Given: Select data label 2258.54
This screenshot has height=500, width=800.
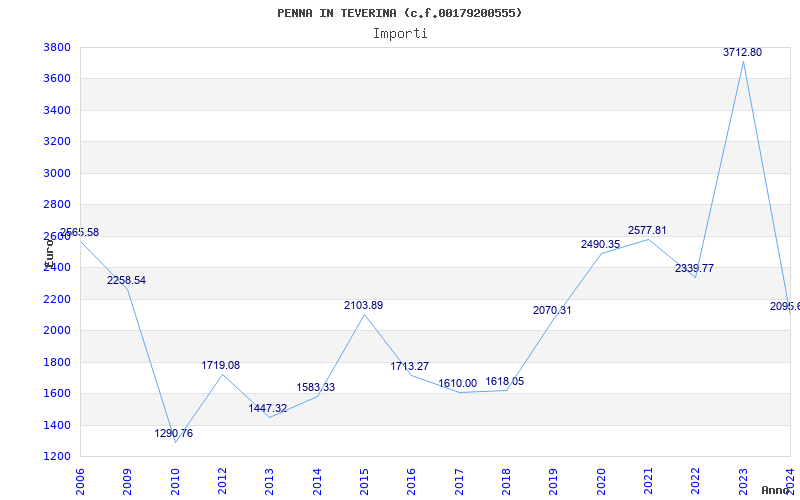Looking at the screenshot, I should (x=126, y=280).
